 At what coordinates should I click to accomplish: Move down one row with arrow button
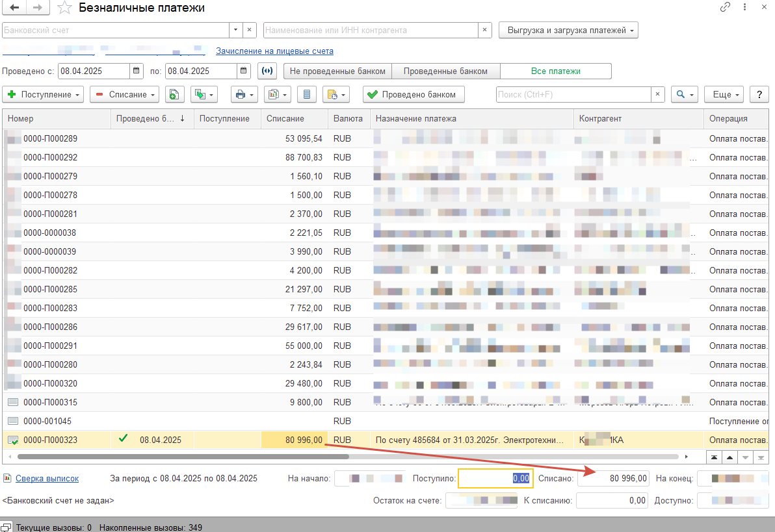[x=745, y=457]
